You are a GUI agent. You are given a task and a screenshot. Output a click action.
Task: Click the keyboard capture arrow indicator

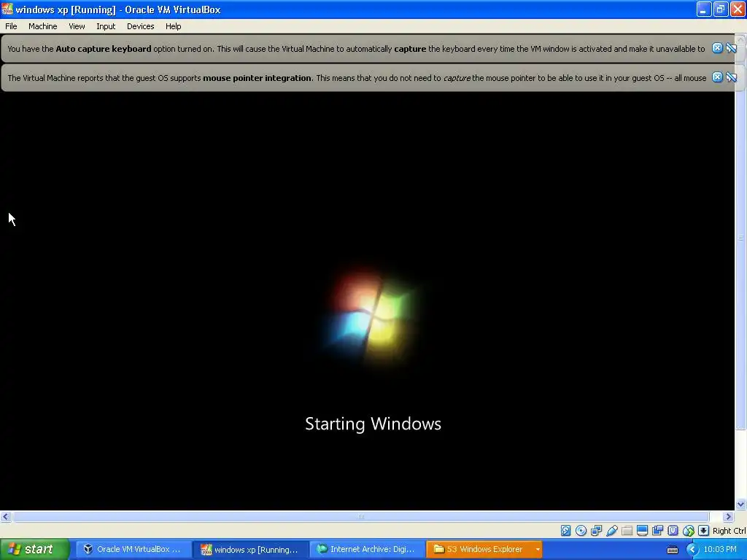tap(703, 531)
